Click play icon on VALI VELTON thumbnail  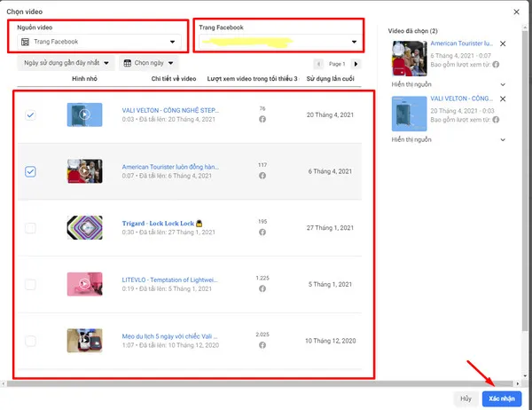pyautogui.click(x=84, y=114)
